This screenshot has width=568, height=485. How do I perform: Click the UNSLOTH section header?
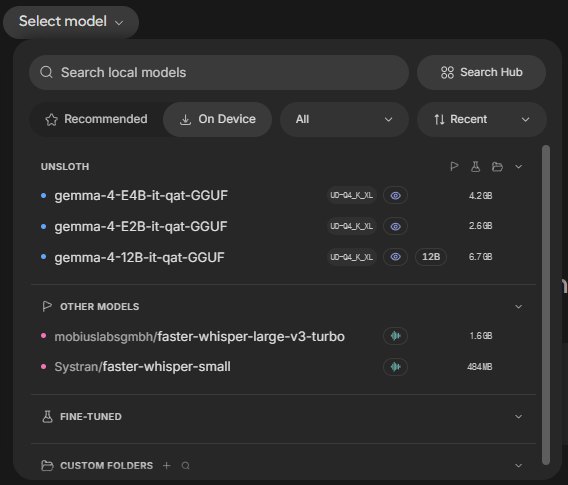pyautogui.click(x=65, y=167)
